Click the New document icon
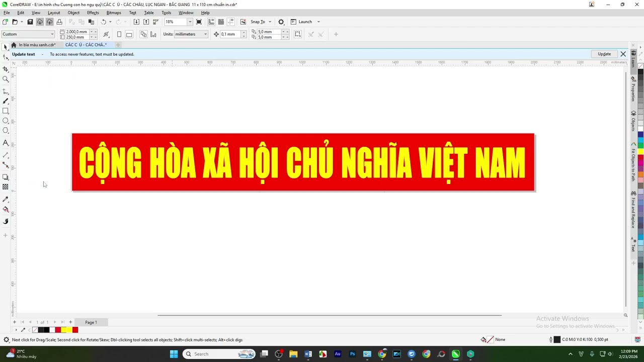 tap(5, 22)
